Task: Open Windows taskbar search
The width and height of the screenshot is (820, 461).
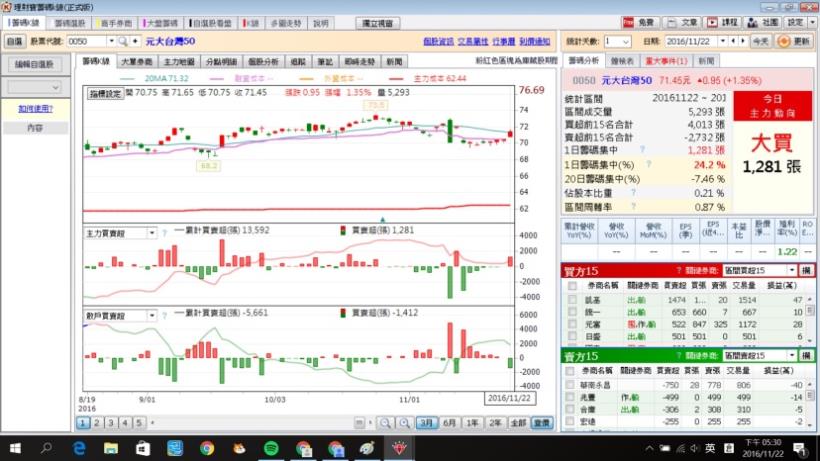Action: click(x=47, y=448)
